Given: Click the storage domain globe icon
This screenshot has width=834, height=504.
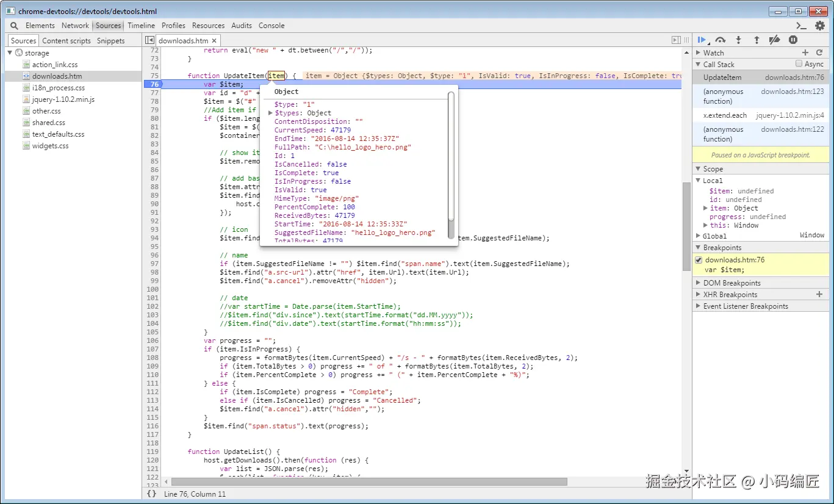Looking at the screenshot, I should [x=19, y=53].
